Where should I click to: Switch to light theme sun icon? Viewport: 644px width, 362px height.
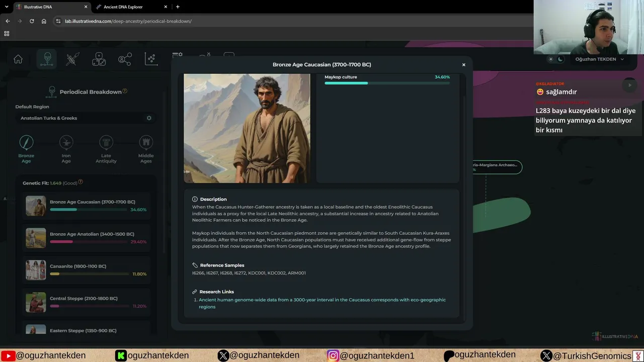tap(551, 59)
